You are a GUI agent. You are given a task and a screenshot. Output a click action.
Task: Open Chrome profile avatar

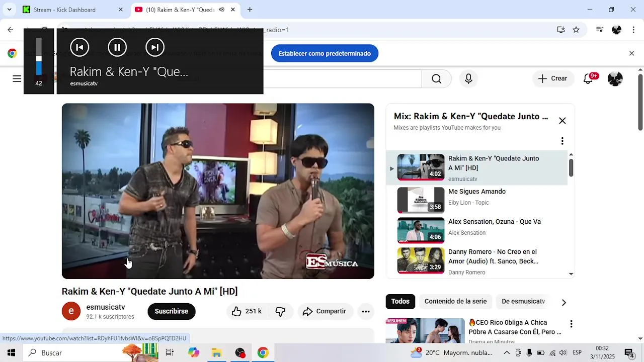[x=616, y=30]
